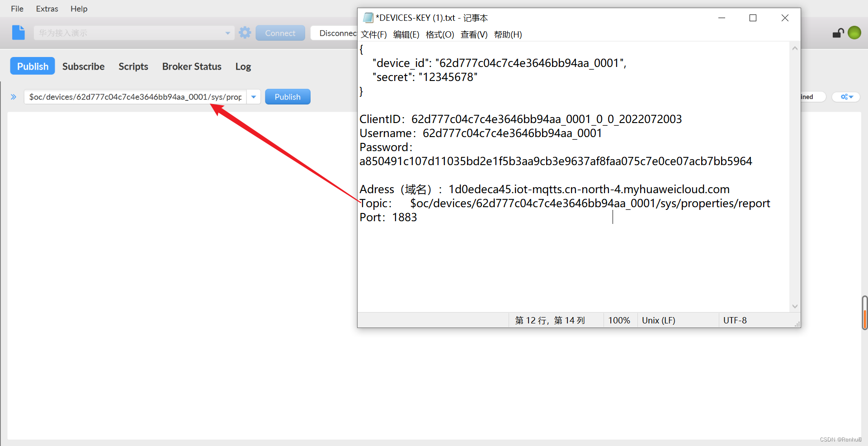Viewport: 868px width, 446px height.
Task: Click the Port: 1883 line
Action: click(x=388, y=217)
